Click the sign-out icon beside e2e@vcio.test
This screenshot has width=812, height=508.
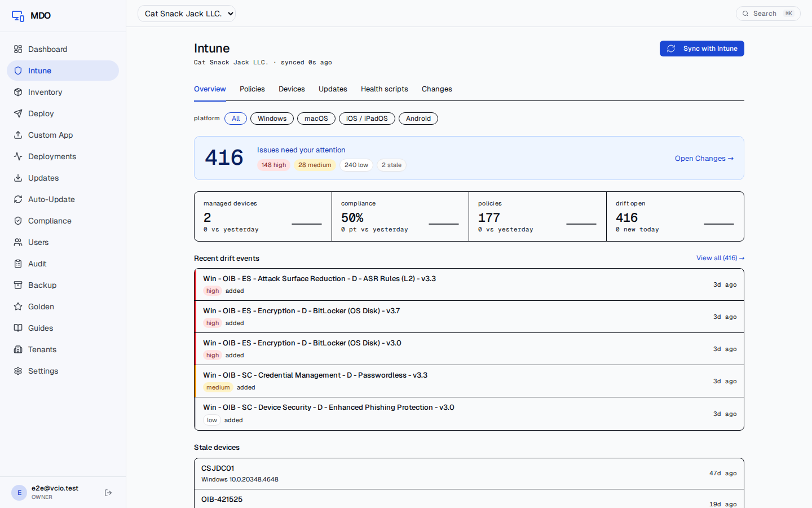[108, 493]
